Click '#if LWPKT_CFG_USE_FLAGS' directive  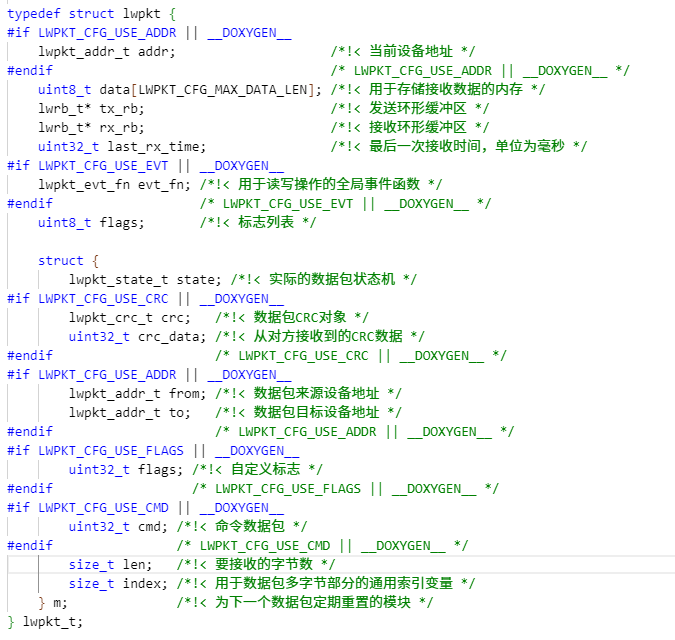95,451
